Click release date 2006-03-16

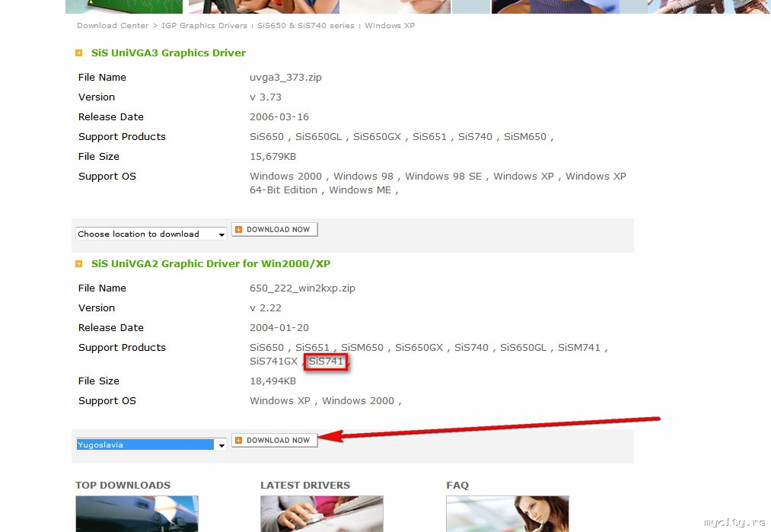(x=279, y=117)
